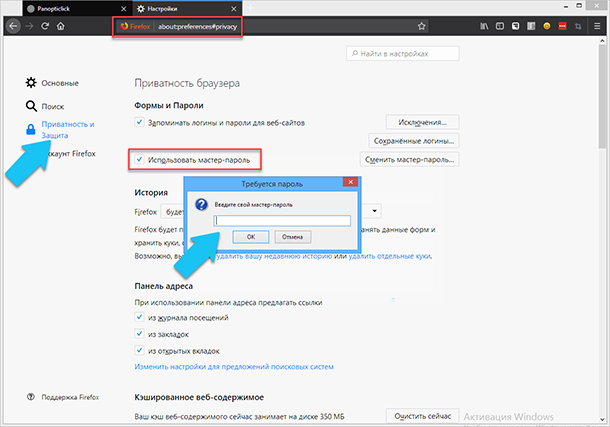Open Сохранённые логины button
The height and width of the screenshot is (427, 610).
click(414, 141)
